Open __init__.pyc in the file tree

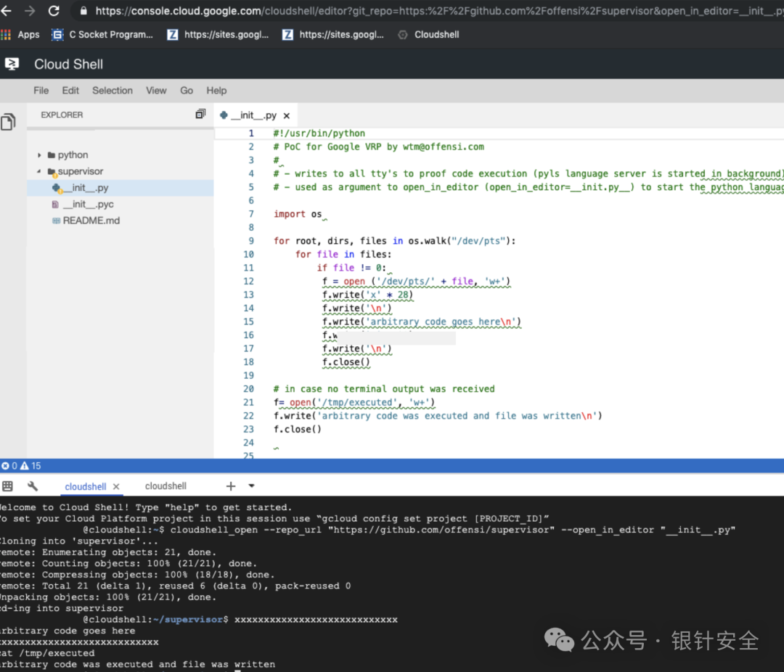pyautogui.click(x=120, y=205)
